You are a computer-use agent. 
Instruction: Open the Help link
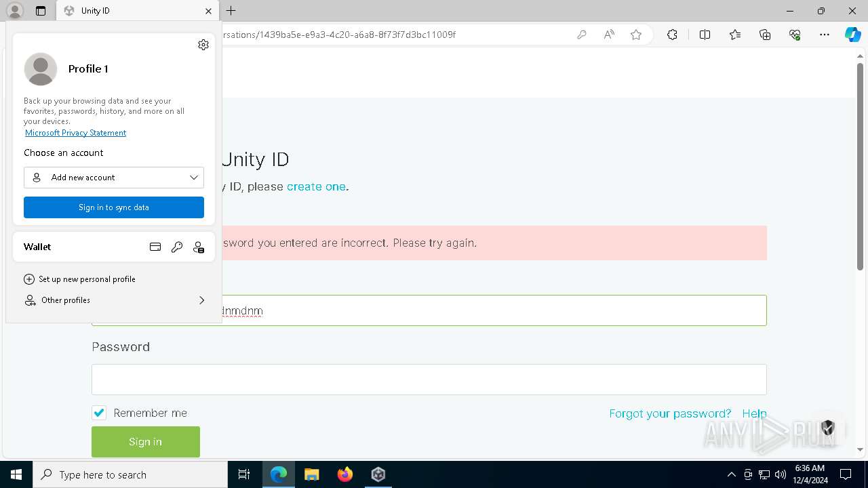click(x=754, y=413)
